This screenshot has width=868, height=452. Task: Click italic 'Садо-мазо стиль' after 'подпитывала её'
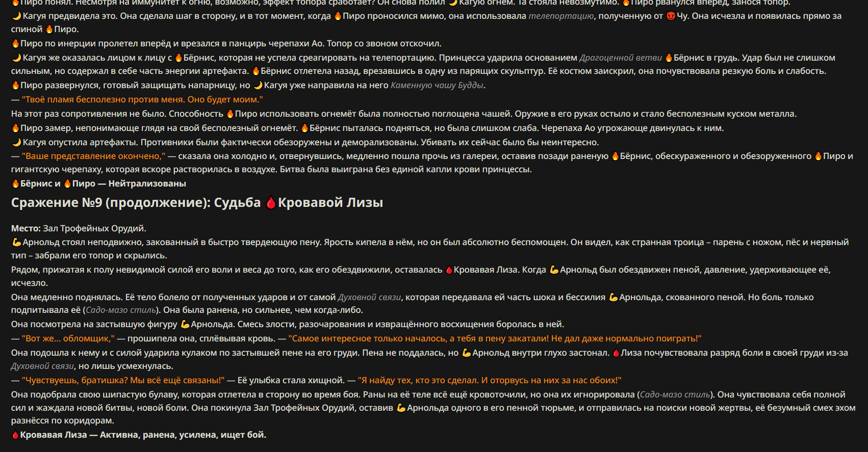[121, 310]
